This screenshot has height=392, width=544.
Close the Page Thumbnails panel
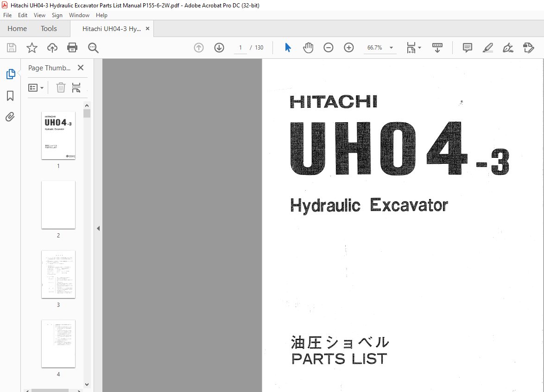coord(81,68)
